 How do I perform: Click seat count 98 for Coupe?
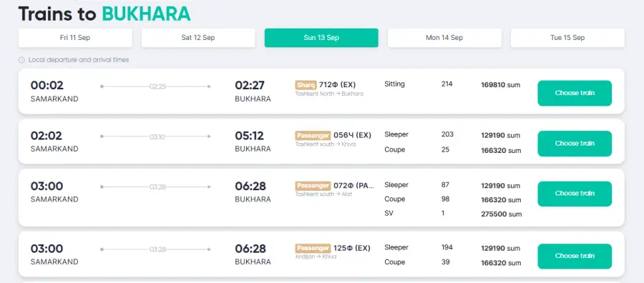tap(446, 199)
